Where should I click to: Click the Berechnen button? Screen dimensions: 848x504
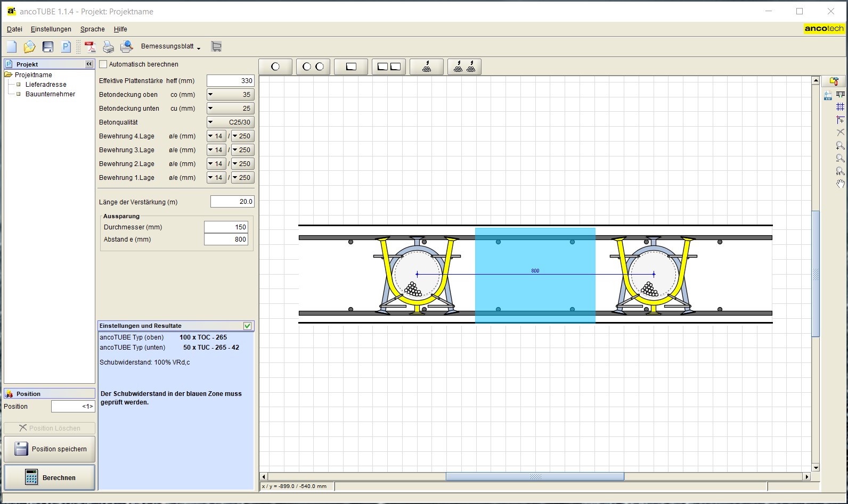pyautogui.click(x=50, y=477)
